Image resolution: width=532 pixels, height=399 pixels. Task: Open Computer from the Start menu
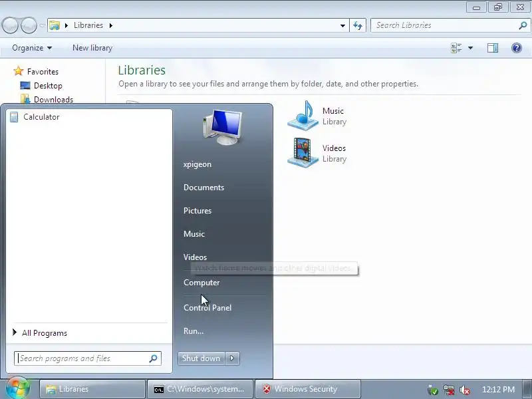[x=201, y=282]
